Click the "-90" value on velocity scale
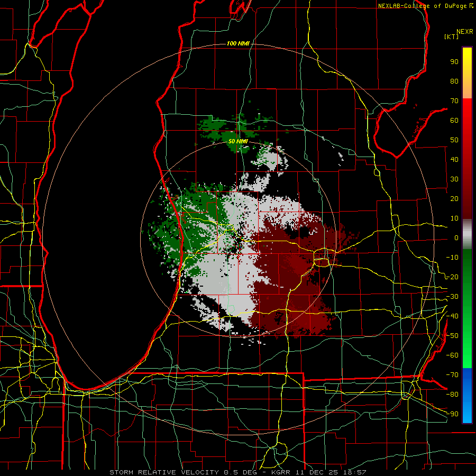The width and height of the screenshot is (476, 476). pos(452,414)
